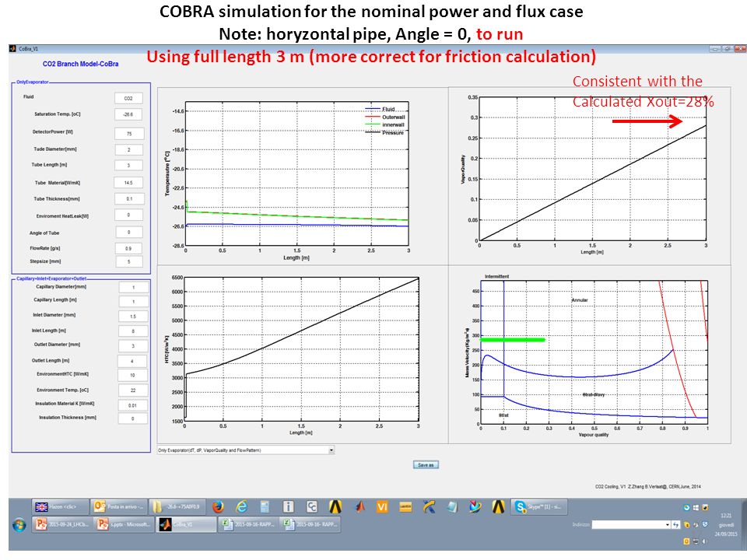Click the Tube Length [m] field
The image size is (747, 560).
128,166
